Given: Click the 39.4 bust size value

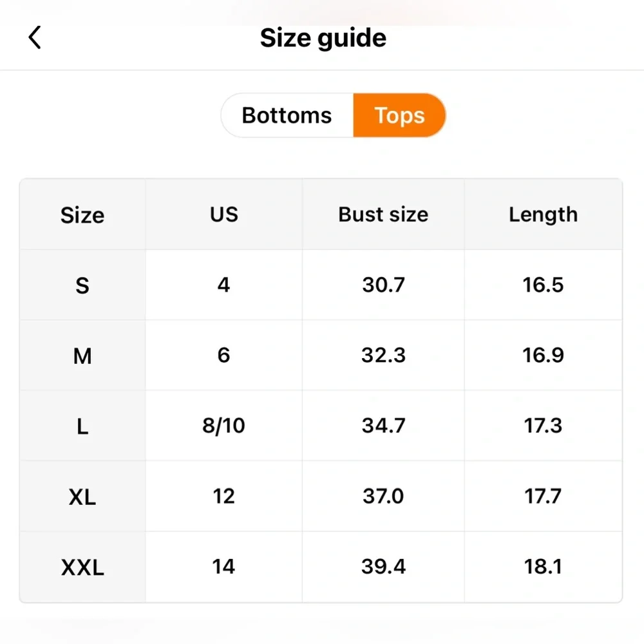Looking at the screenshot, I should (383, 566).
